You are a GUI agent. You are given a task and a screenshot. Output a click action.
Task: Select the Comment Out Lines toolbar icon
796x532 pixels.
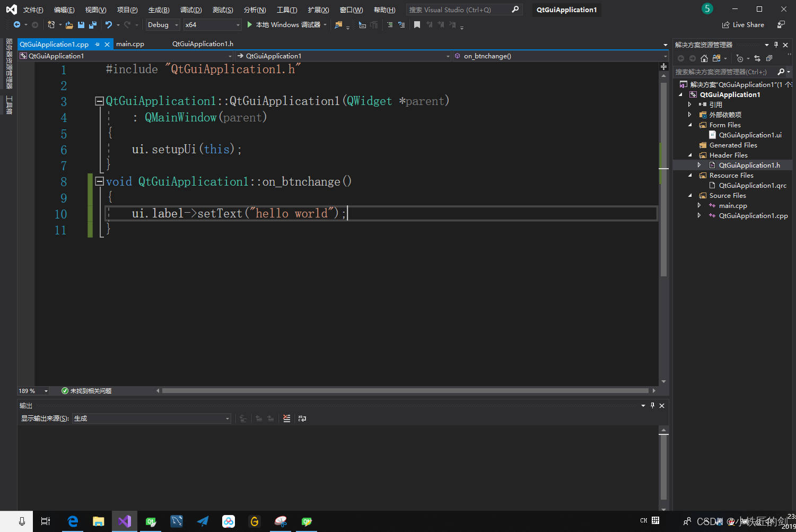click(x=389, y=24)
